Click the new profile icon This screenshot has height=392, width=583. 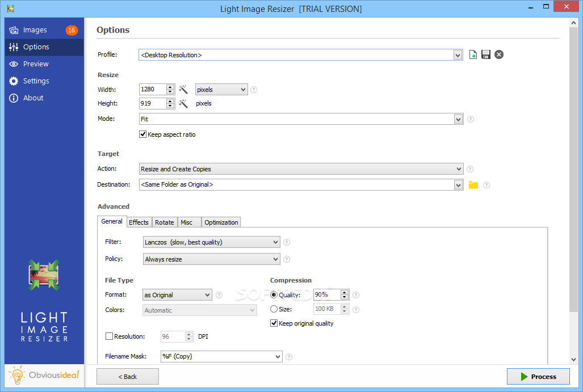pyautogui.click(x=473, y=54)
